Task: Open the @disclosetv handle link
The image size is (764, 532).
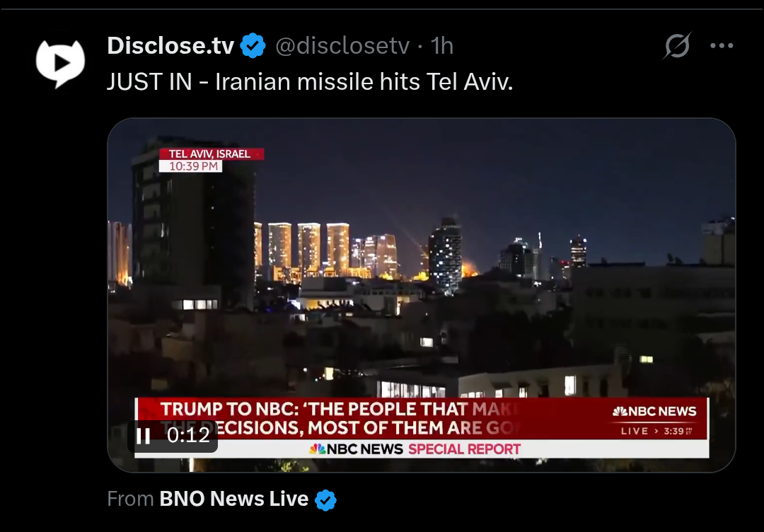Action: pyautogui.click(x=342, y=46)
